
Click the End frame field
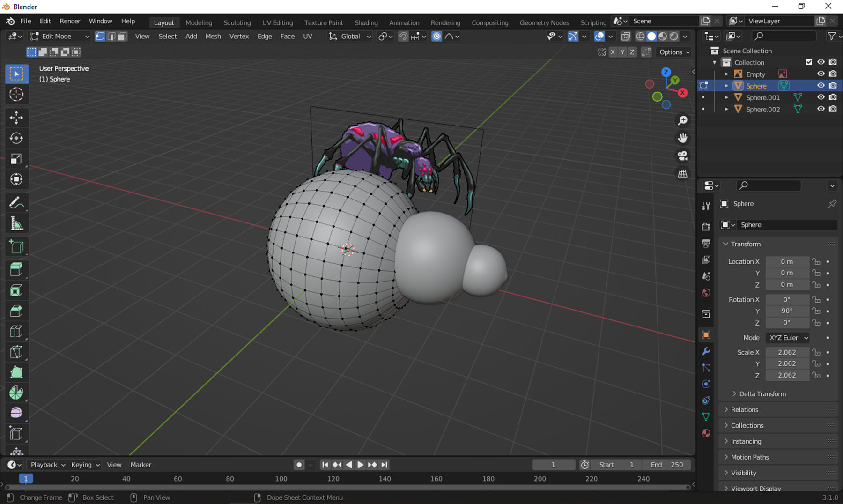pos(667,465)
